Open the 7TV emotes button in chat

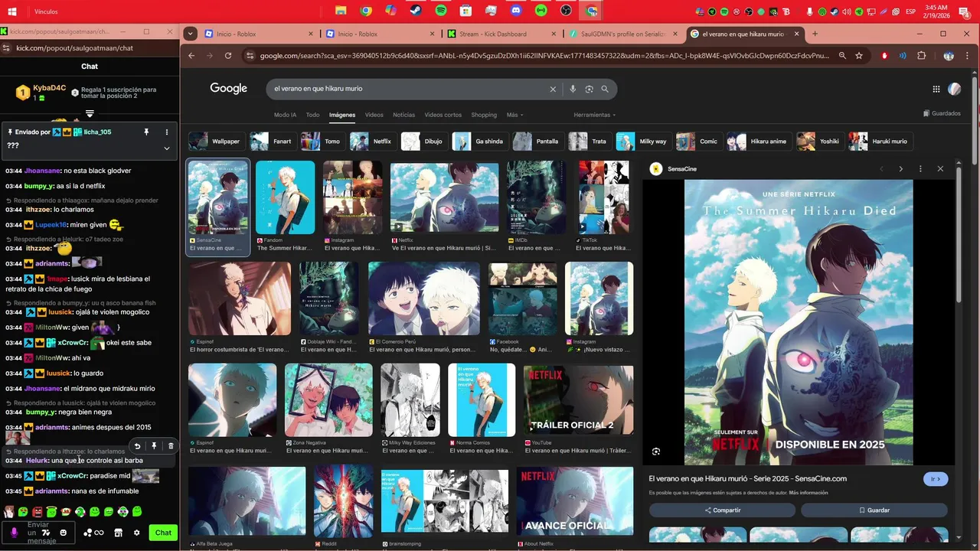coord(46,533)
